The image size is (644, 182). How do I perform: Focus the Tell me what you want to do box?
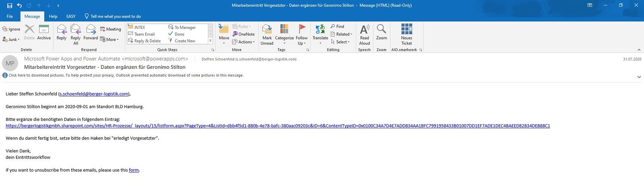pyautogui.click(x=112, y=16)
